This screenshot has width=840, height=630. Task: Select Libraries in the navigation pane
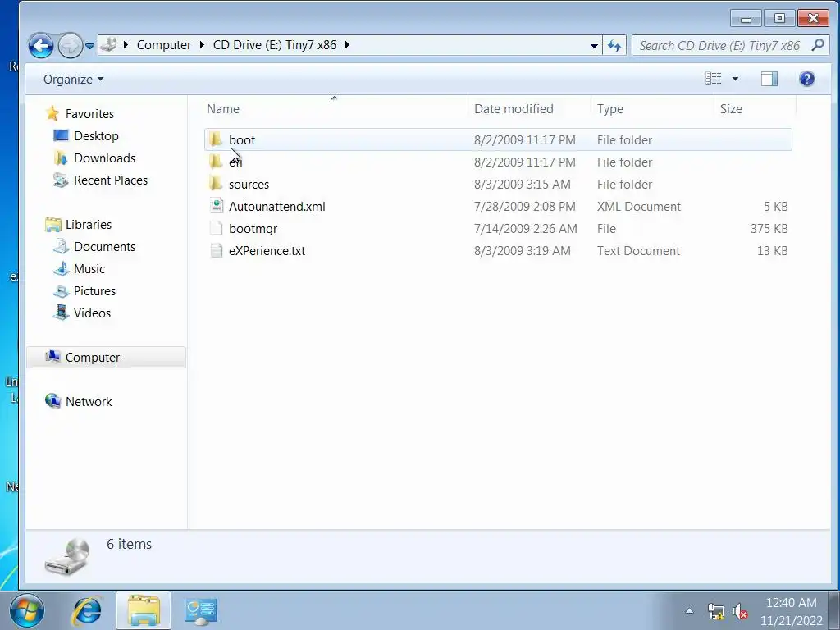pos(89,225)
